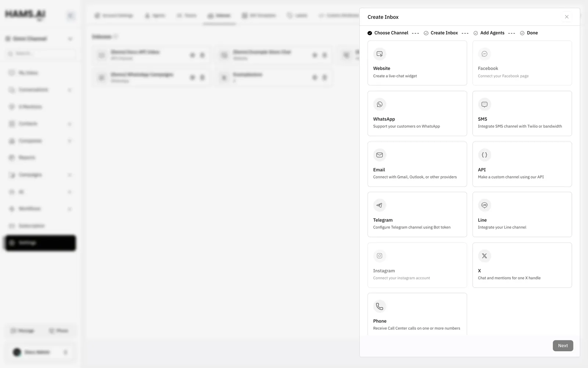
Task: Jump to the Create Inbox step label
Action: [444, 33]
